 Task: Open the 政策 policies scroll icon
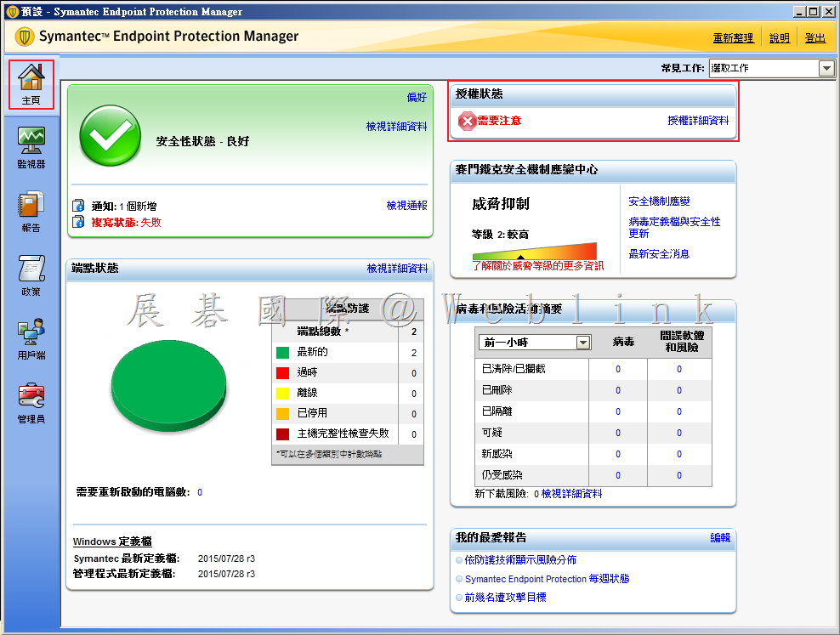(31, 269)
